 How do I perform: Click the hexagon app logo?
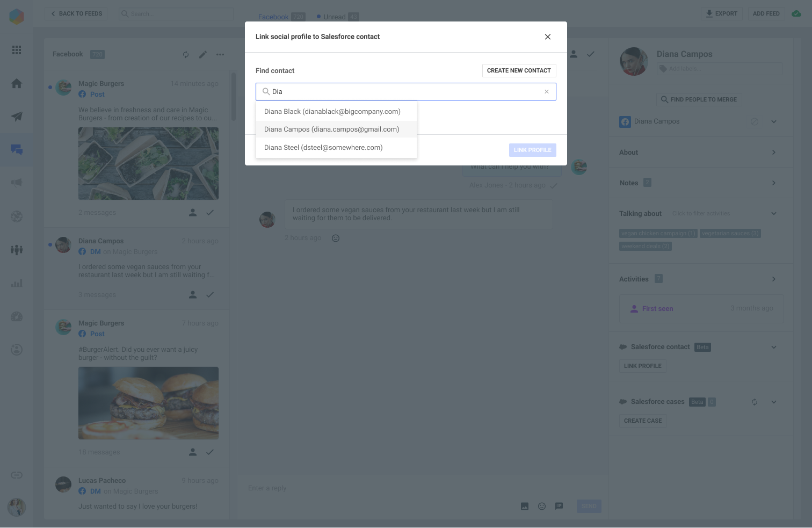point(17,16)
